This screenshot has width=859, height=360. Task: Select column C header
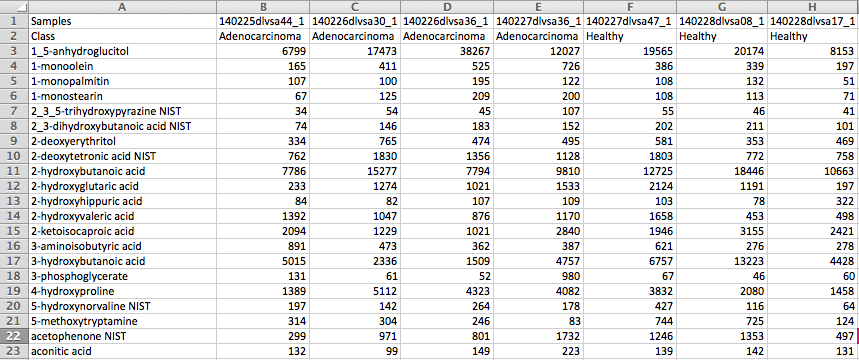[355, 7]
